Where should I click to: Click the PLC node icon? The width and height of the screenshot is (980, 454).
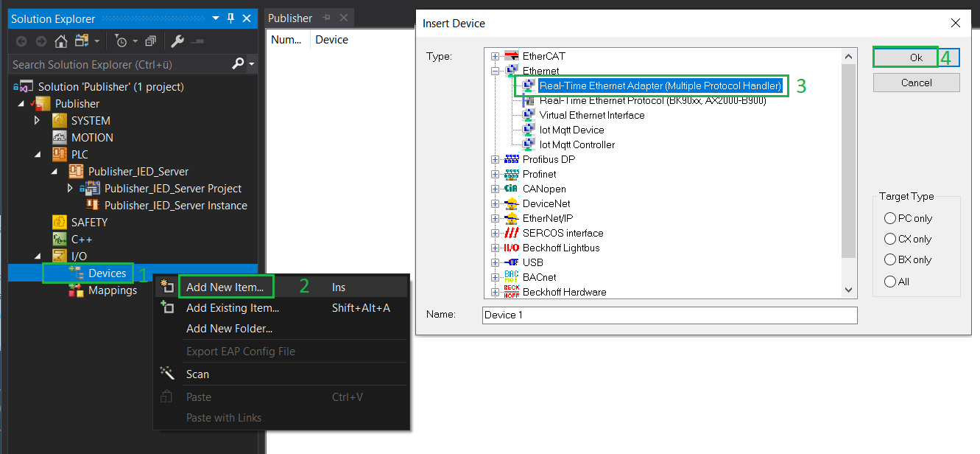60,154
